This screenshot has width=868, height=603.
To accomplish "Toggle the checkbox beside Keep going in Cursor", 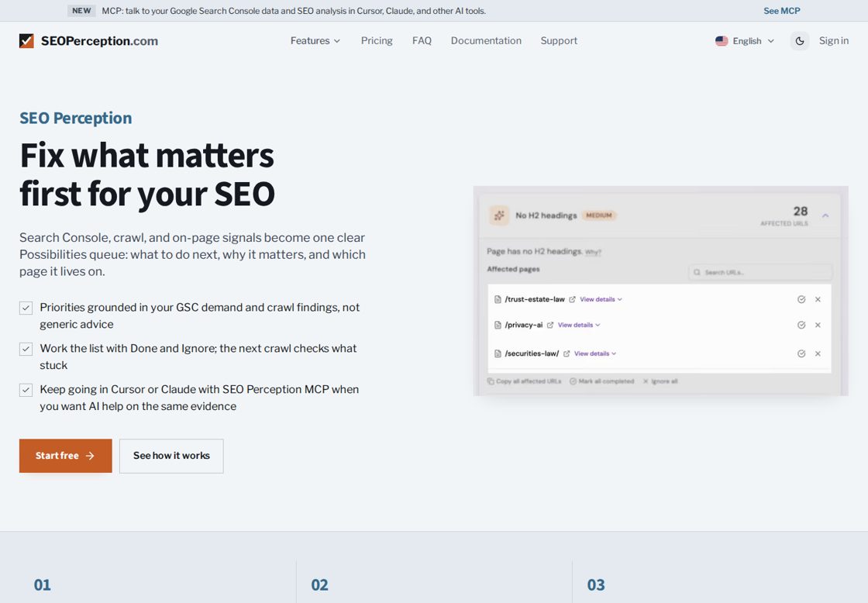I will (x=26, y=390).
